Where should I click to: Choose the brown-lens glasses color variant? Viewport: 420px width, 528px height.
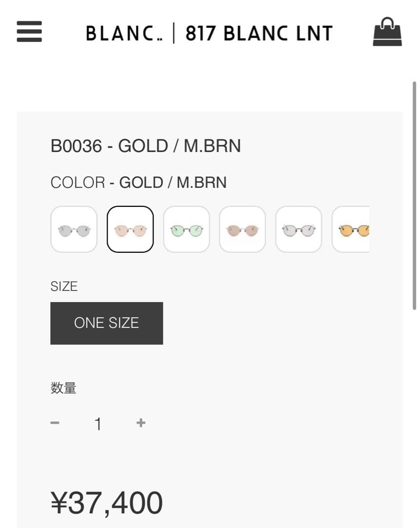[x=242, y=229]
